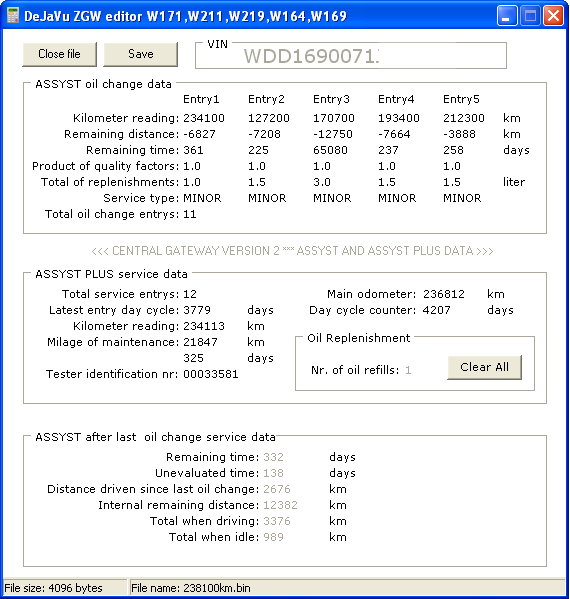
Task: Click File name 238100km.bin in status bar
Action: click(191, 588)
